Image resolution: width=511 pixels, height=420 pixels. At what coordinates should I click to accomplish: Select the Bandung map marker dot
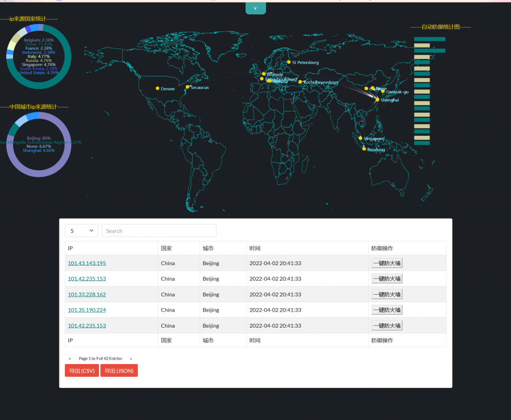pyautogui.click(x=364, y=149)
